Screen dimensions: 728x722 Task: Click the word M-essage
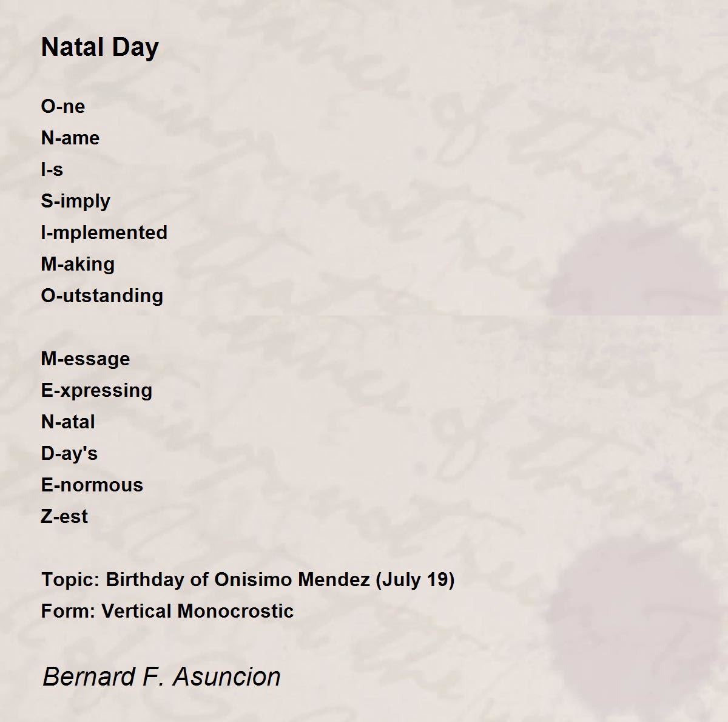[x=86, y=359]
